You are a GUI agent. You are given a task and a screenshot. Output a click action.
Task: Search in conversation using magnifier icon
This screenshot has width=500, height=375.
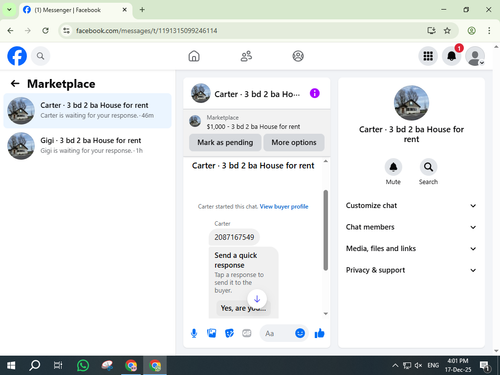point(428,167)
